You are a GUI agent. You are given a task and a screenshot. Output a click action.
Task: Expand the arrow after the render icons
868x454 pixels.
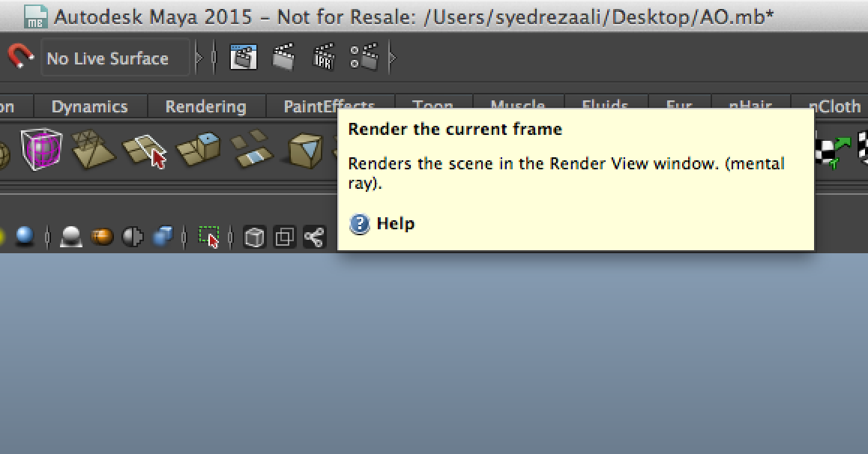391,58
